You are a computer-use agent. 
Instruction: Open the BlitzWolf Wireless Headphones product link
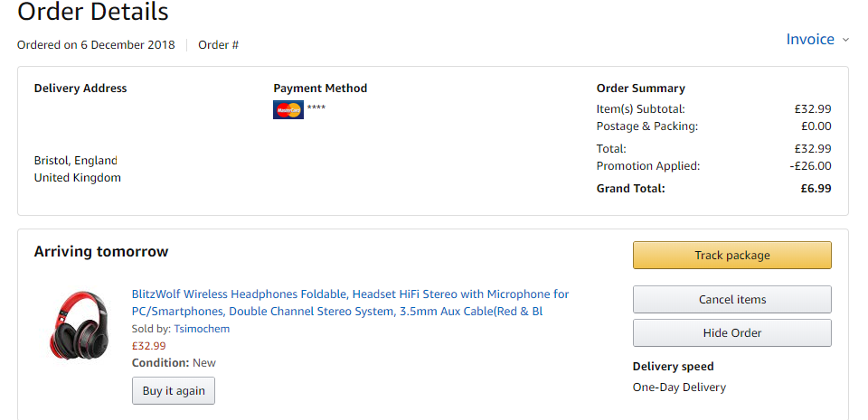pos(351,303)
